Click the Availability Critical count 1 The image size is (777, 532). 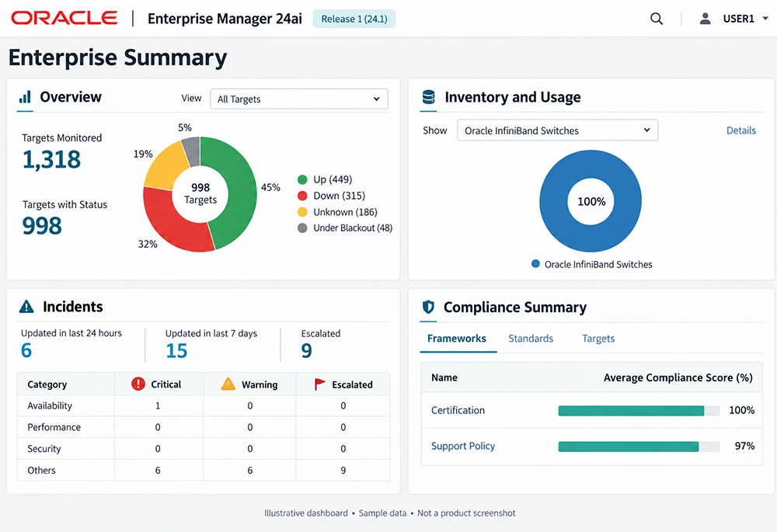[x=158, y=405]
